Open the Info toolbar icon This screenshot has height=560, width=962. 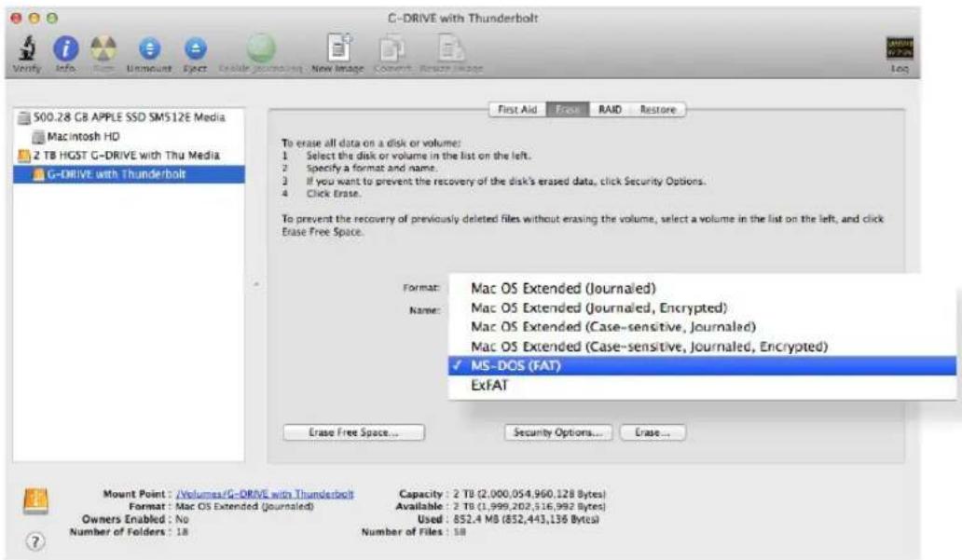point(65,48)
